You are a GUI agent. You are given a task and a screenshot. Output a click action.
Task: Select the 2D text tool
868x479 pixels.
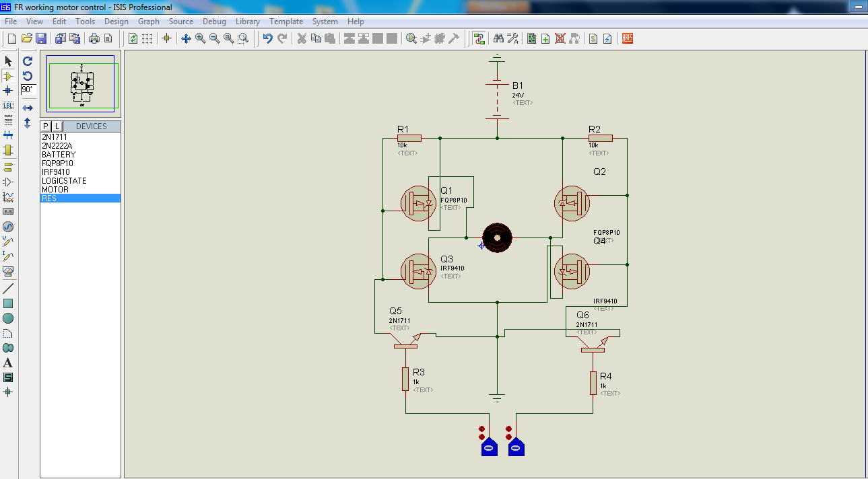tap(8, 363)
